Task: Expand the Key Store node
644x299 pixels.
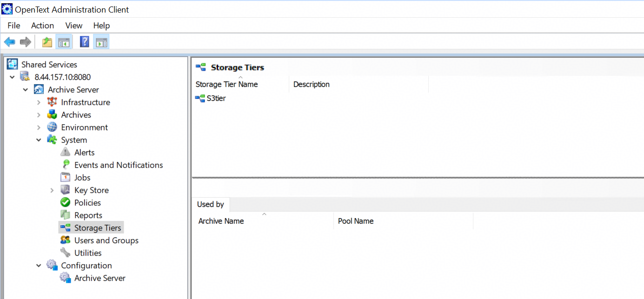Action: coord(52,190)
